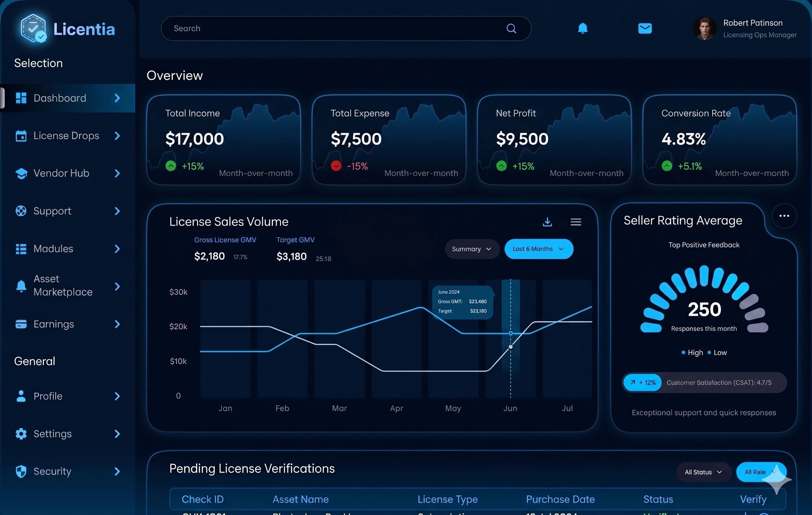
Task: Go to Vendor Hub section
Action: tap(68, 173)
